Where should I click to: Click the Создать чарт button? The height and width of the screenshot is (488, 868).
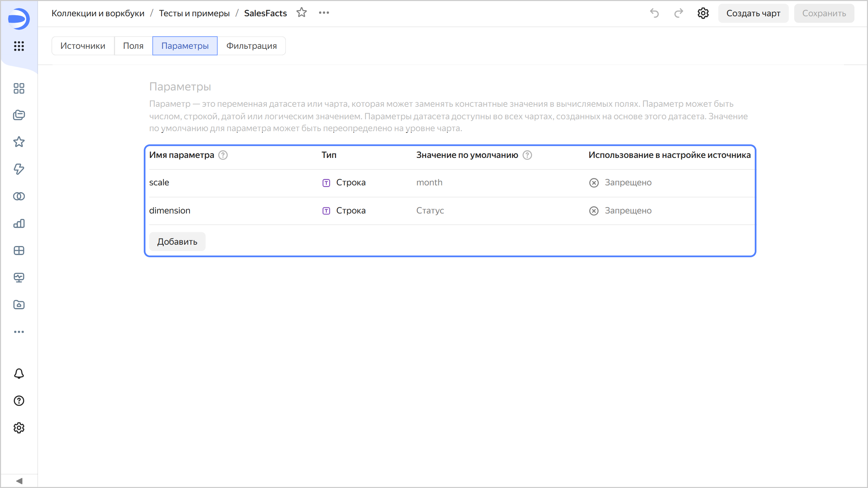tap(753, 13)
